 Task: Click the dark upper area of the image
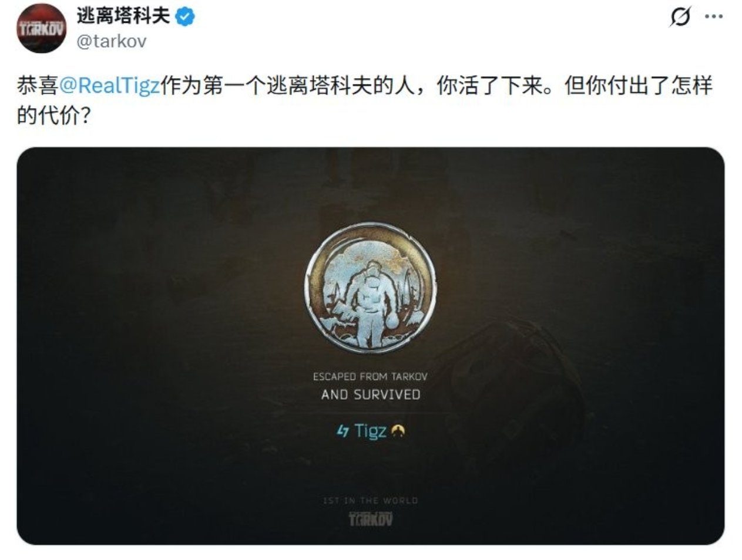coord(371,182)
